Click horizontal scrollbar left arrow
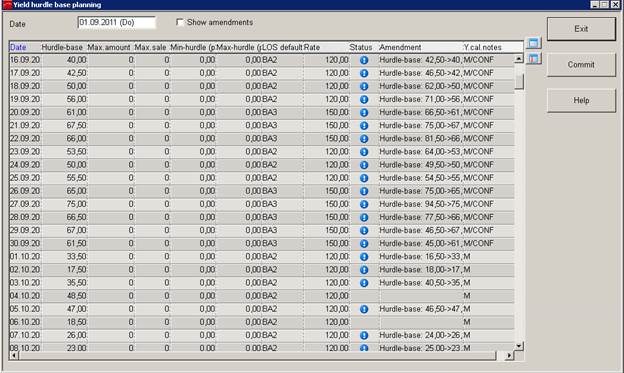 click(14, 355)
